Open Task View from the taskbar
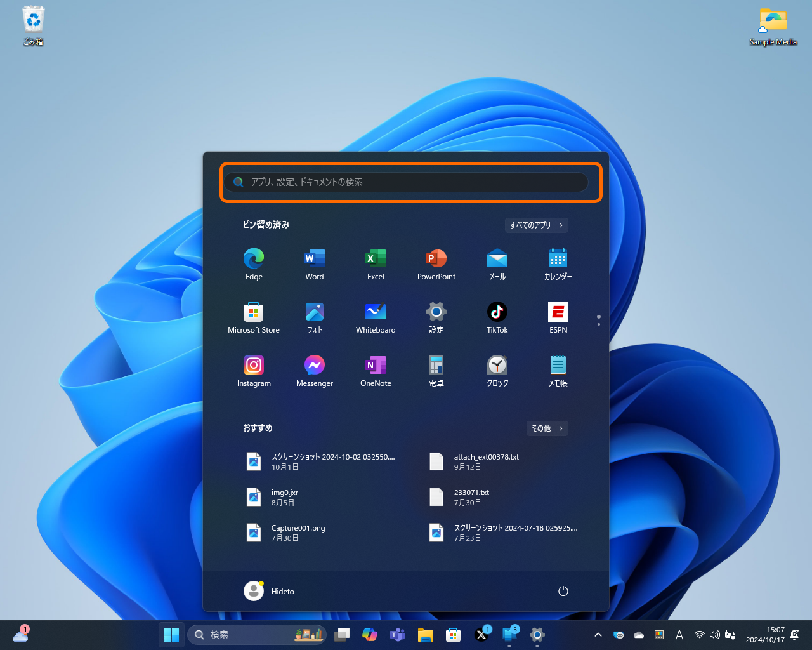 342,635
